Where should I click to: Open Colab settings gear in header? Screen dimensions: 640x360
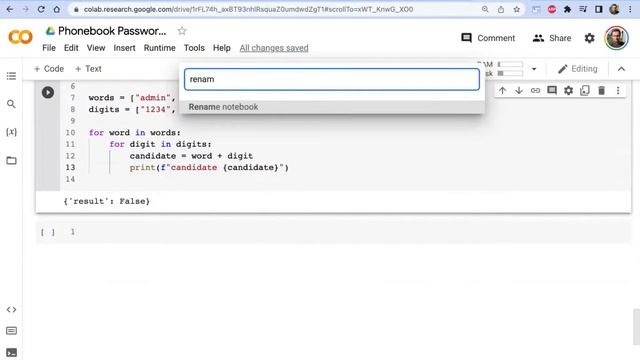[x=589, y=38]
